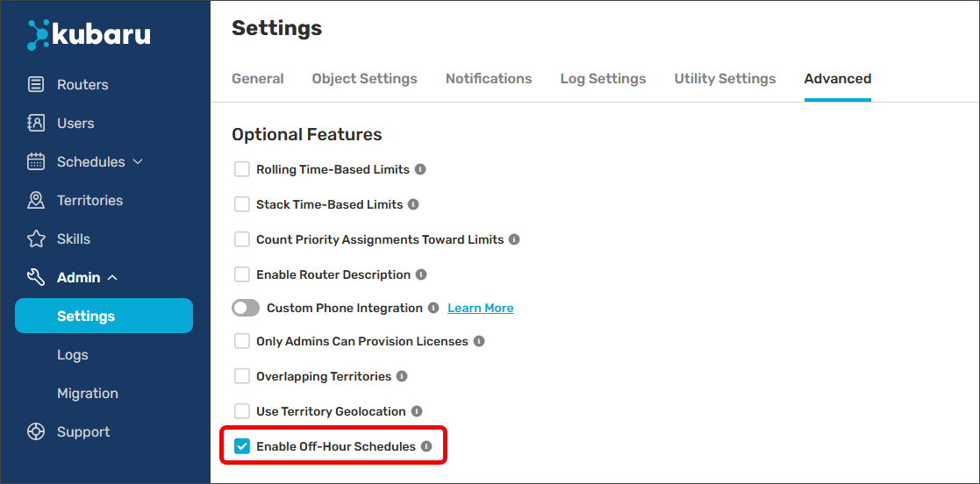Click the Skills star icon
This screenshot has width=980, height=484.
pos(36,239)
